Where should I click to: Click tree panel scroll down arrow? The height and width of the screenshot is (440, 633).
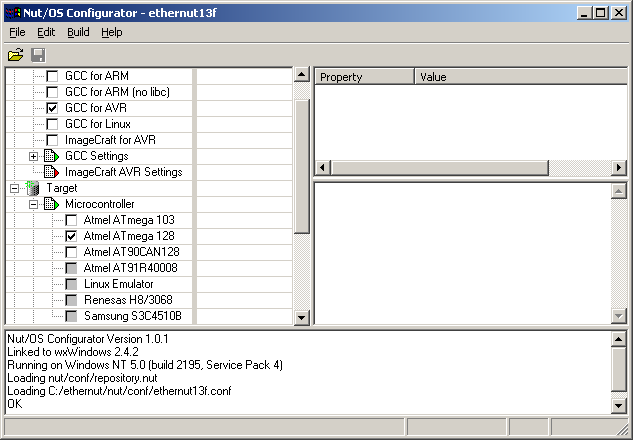pos(302,317)
